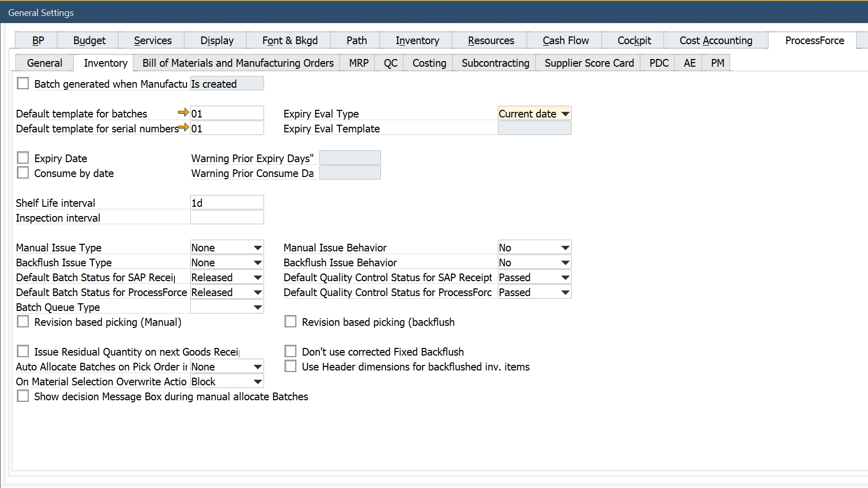Enable the Expiry Date checkbox
Viewport: 868px width, 488px height.
click(23, 158)
